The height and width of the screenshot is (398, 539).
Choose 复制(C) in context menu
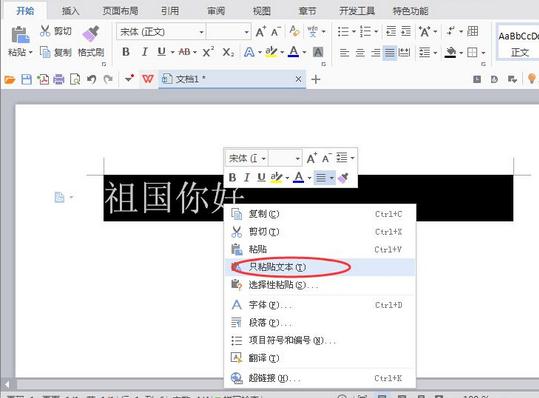click(320, 214)
